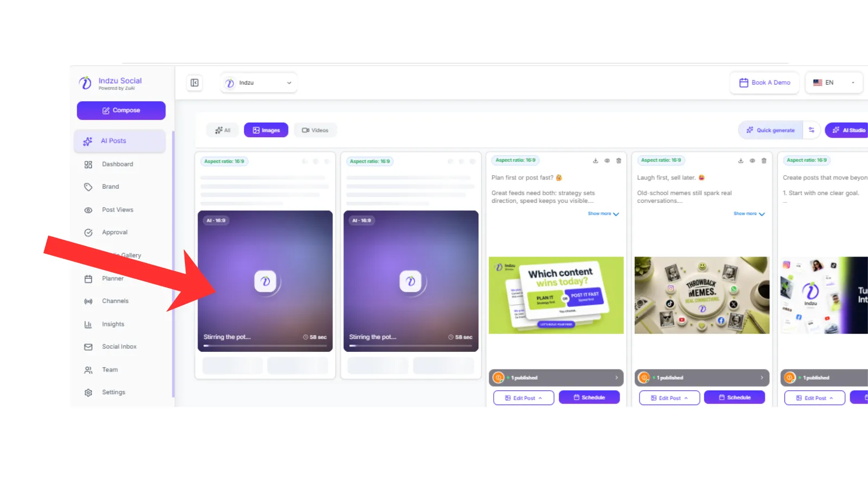This screenshot has height=488, width=868.
Task: Click Edit Post under 'Plan first' post
Action: click(x=524, y=398)
